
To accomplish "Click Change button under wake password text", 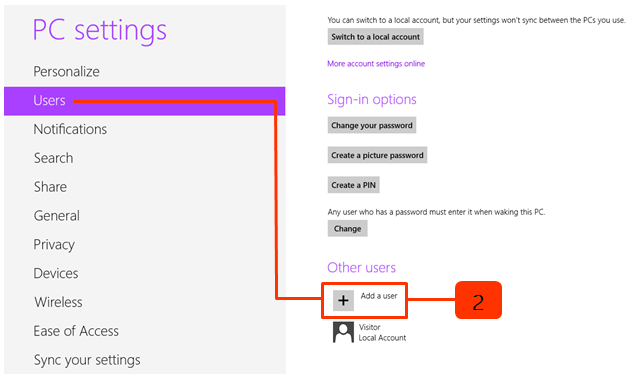I will point(347,229).
